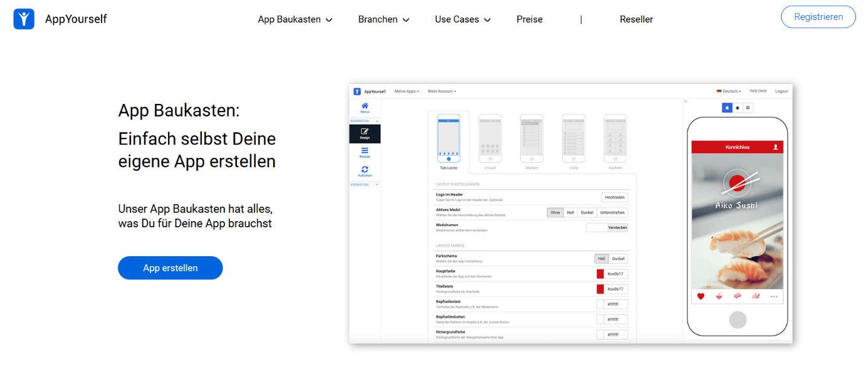This screenshot has width=868, height=389.
Task: Click the Hintergrundfarbe hex value field
Action: (x=616, y=335)
